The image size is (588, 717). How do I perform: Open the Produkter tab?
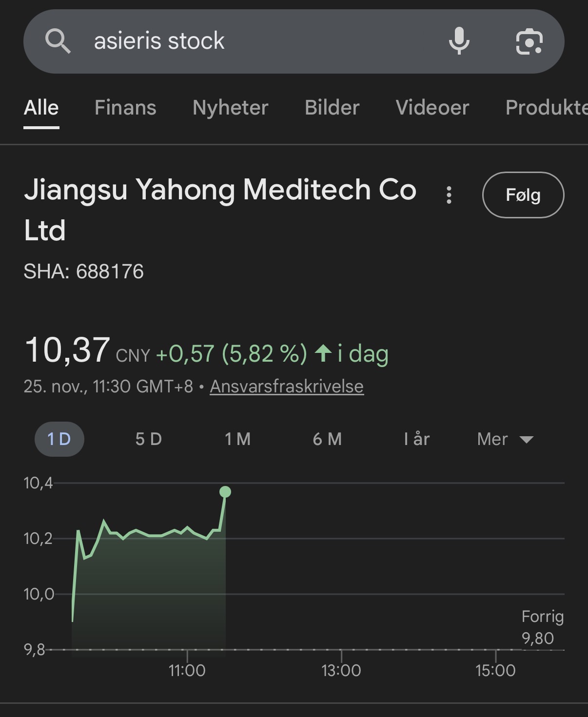click(x=546, y=108)
